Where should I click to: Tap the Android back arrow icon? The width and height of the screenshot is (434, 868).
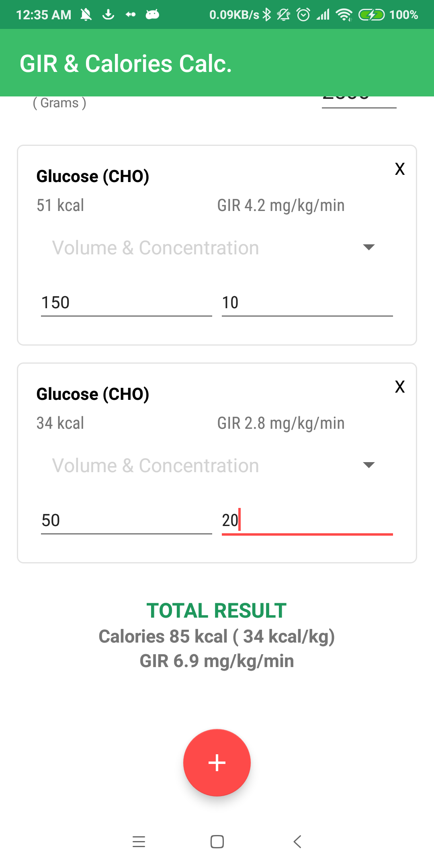[297, 841]
